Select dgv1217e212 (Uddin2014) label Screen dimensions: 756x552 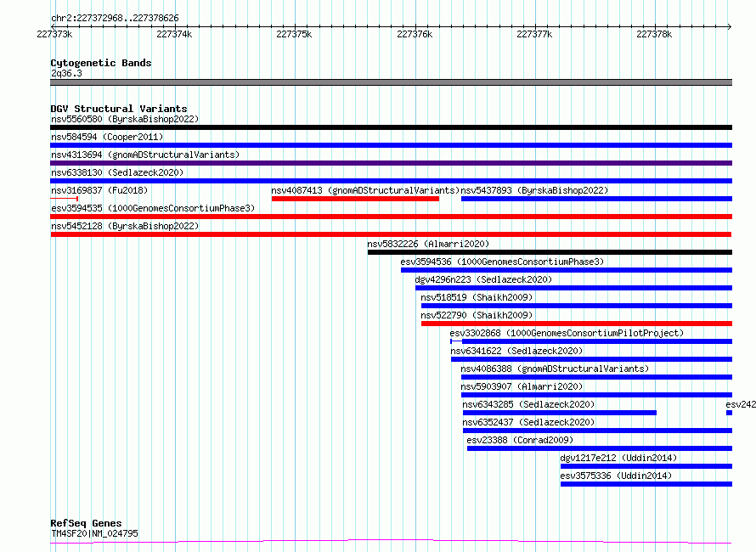(618, 458)
